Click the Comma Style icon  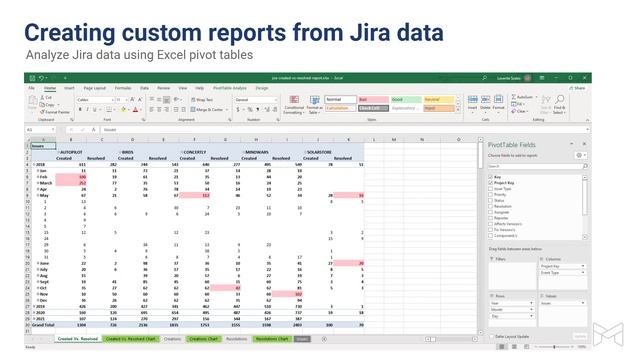coord(258,109)
